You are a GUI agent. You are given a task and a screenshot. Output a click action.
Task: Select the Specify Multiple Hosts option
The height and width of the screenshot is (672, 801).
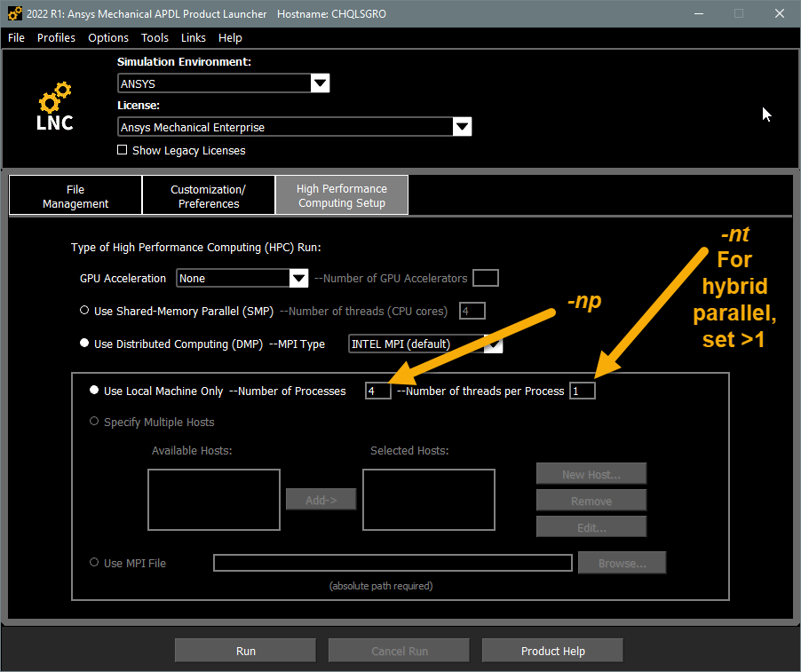pos(94,421)
